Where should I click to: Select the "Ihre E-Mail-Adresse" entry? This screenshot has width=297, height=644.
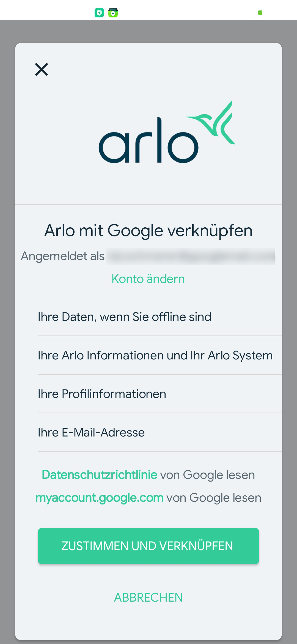click(91, 432)
